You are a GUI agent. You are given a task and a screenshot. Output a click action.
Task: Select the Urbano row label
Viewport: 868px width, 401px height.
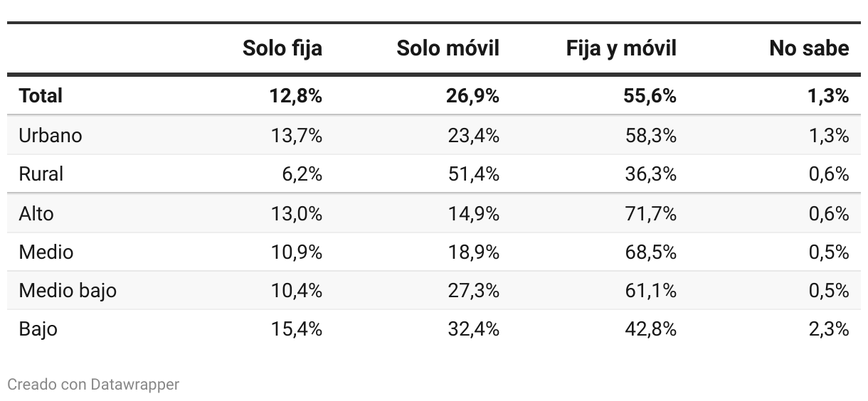tap(51, 135)
